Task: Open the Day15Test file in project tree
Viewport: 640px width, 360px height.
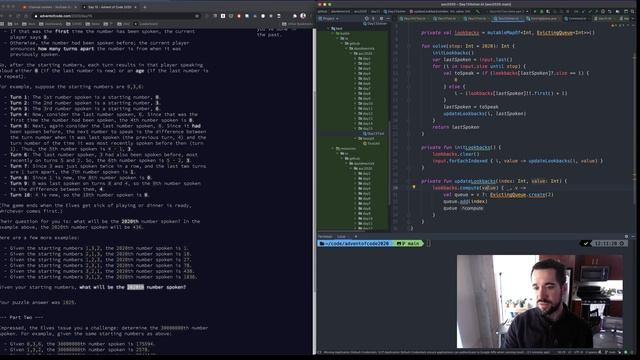Action: (x=373, y=133)
